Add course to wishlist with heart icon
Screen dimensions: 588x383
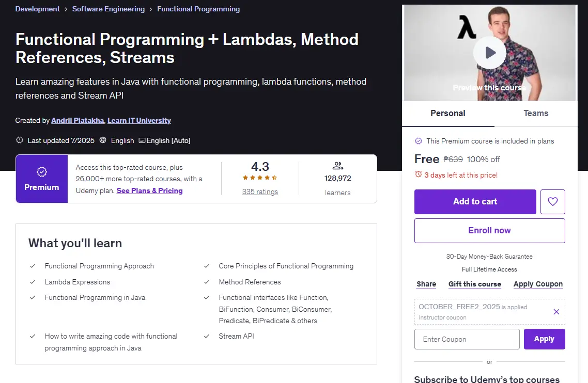coord(552,202)
